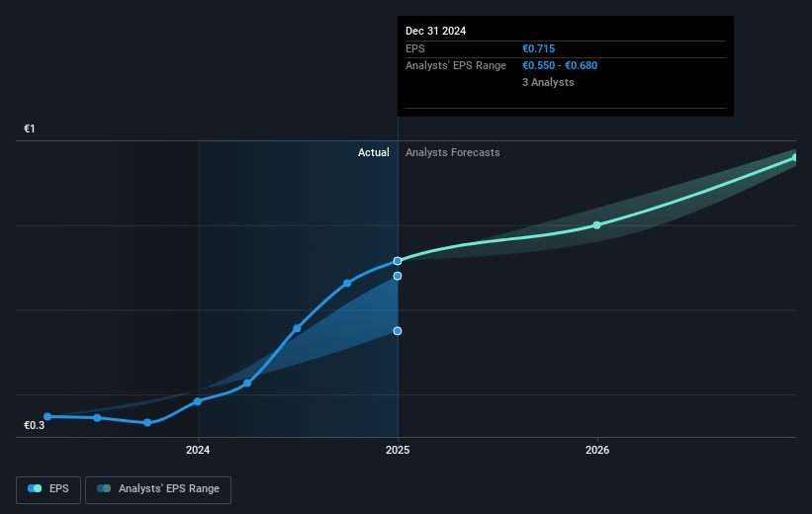Click the 2026 x-axis label
812x514 pixels.
point(597,451)
